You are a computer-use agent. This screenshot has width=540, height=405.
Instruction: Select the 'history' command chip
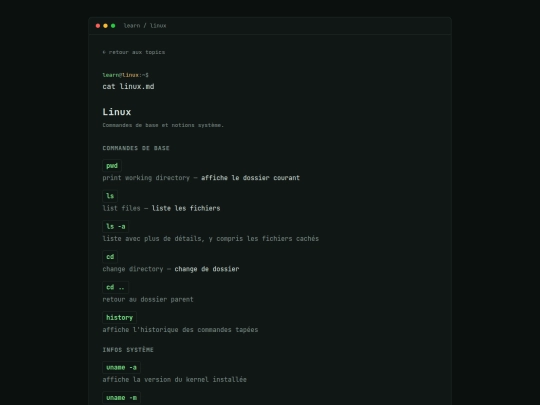120,318
